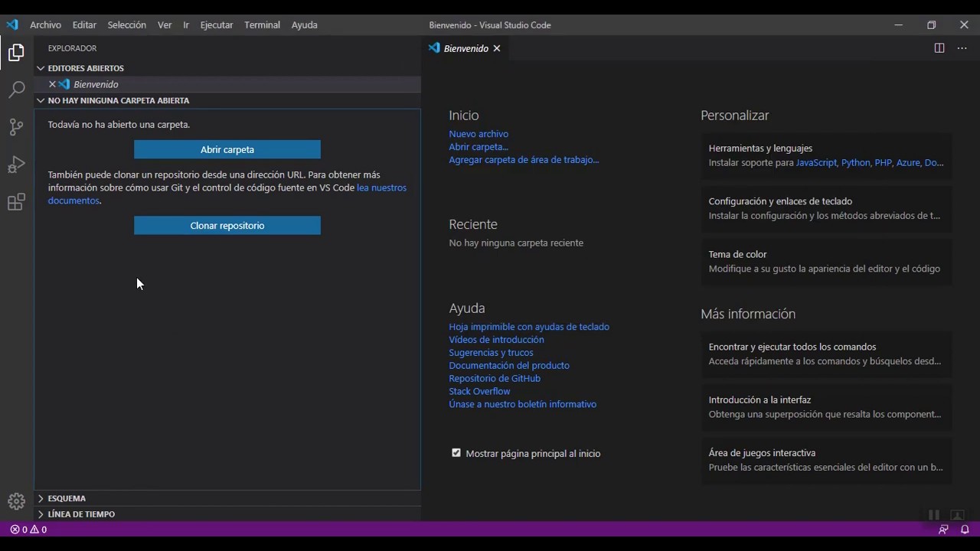Viewport: 980px width, 551px height.
Task: Open Repositorio de GitHub link
Action: 495,379
